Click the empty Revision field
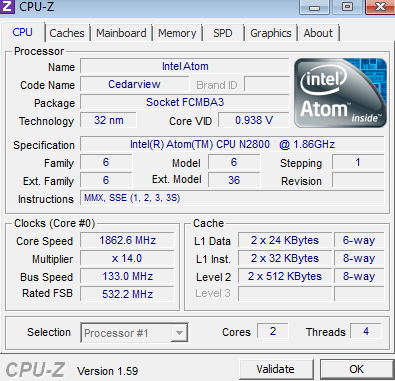The width and height of the screenshot is (395, 381). 358,180
